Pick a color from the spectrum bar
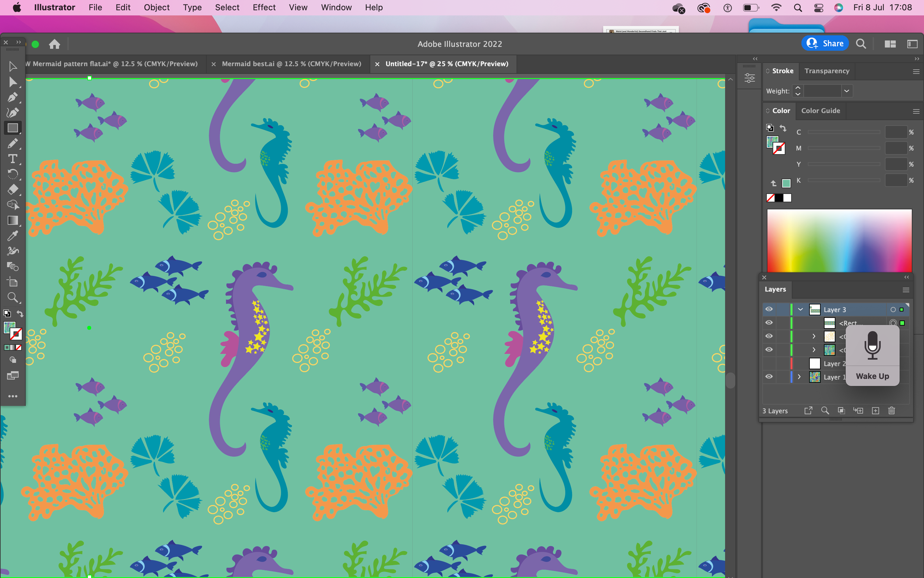Screen dimensions: 924x578 pyautogui.click(x=839, y=241)
